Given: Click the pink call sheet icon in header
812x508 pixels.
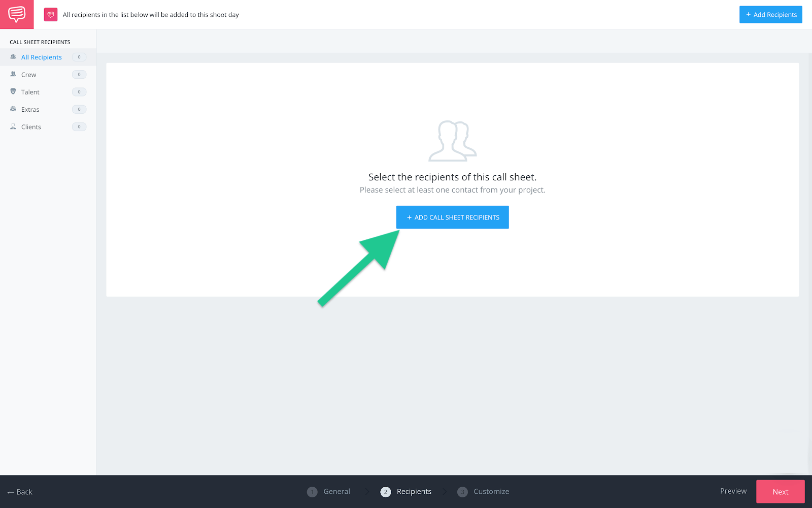Looking at the screenshot, I should pos(51,15).
